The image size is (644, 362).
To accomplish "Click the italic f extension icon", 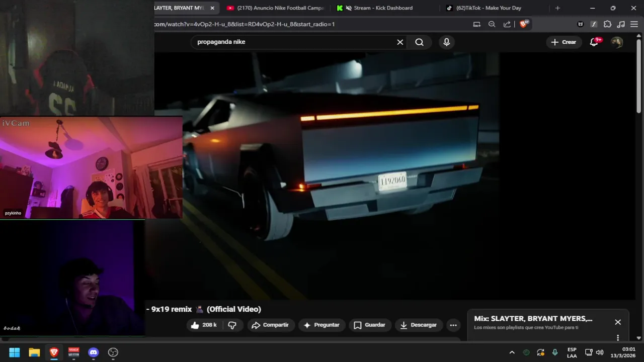I will (x=594, y=24).
